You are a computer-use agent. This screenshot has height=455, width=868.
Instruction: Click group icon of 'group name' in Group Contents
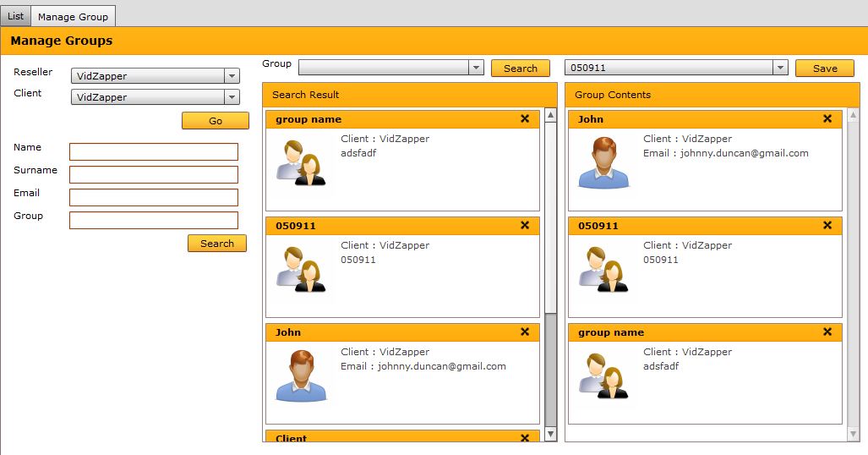(x=603, y=376)
